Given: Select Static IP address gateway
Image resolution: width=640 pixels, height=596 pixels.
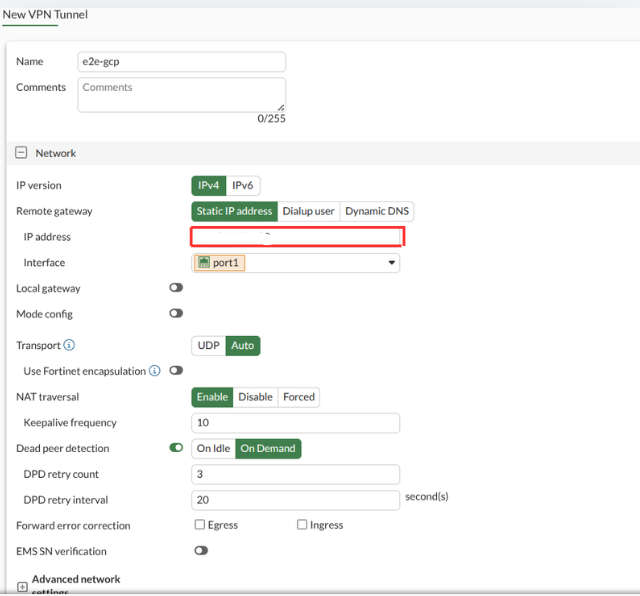Looking at the screenshot, I should [x=234, y=211].
